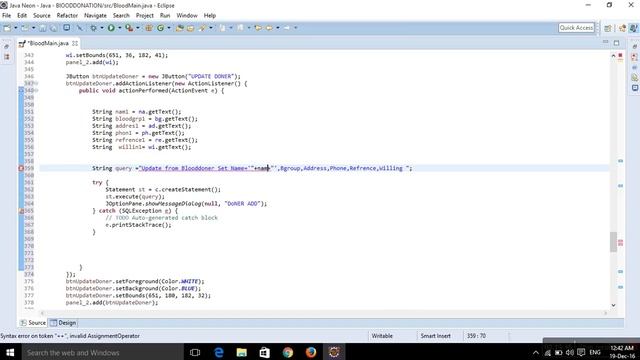Click the Forward navigation arrow icon
The width and height of the screenshot is (640, 360).
tap(287, 28)
